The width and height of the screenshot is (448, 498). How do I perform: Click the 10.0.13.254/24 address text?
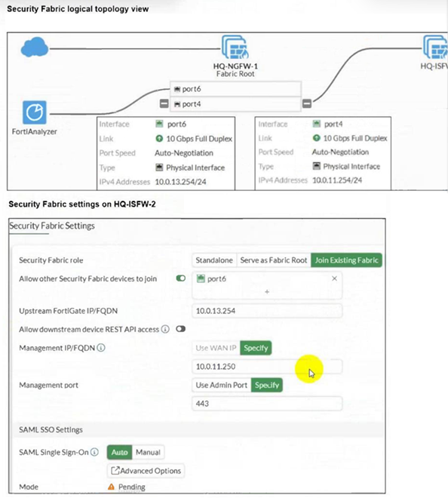180,182
